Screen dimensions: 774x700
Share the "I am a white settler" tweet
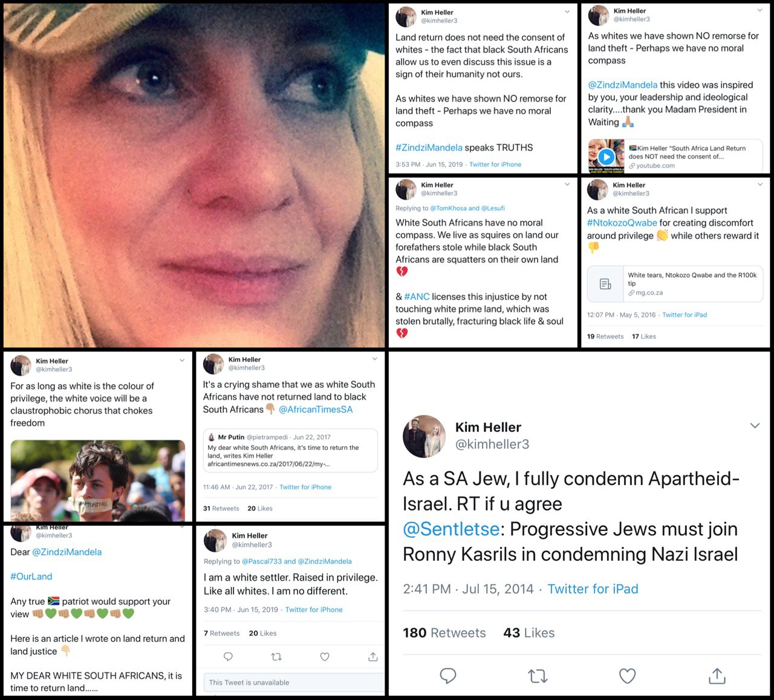click(x=373, y=656)
